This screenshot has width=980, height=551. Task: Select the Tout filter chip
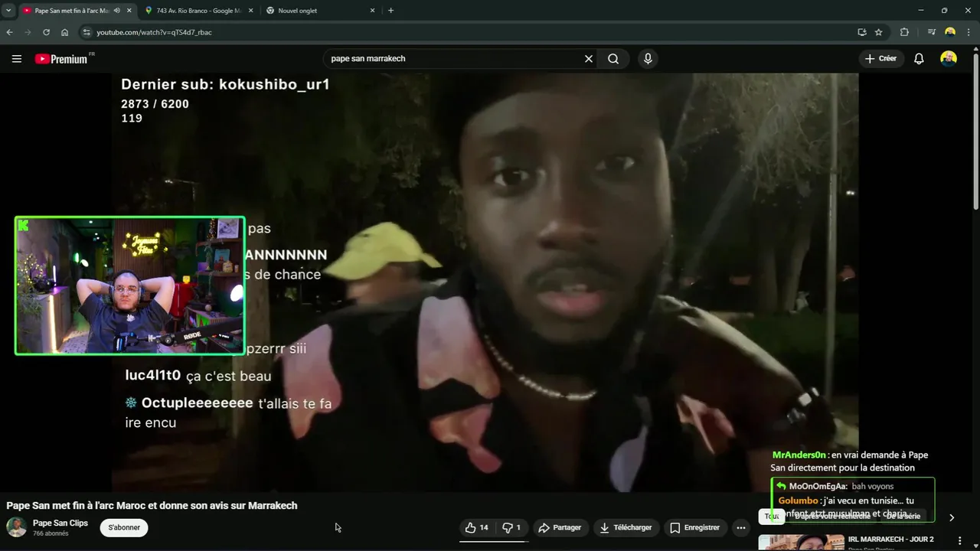pos(771,517)
